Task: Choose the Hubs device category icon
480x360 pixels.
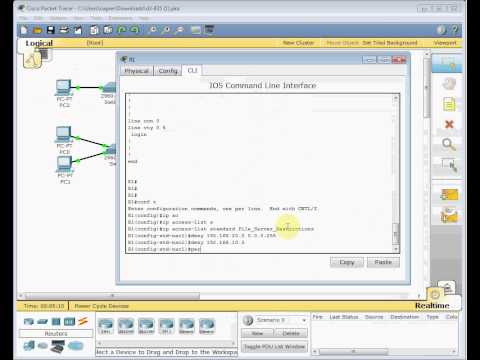Action: [56, 322]
